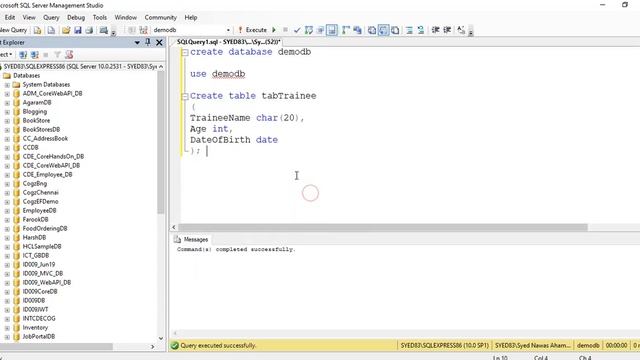This screenshot has width=640, height=360.
Task: Increase indent of selected lines
Action: (447, 30)
